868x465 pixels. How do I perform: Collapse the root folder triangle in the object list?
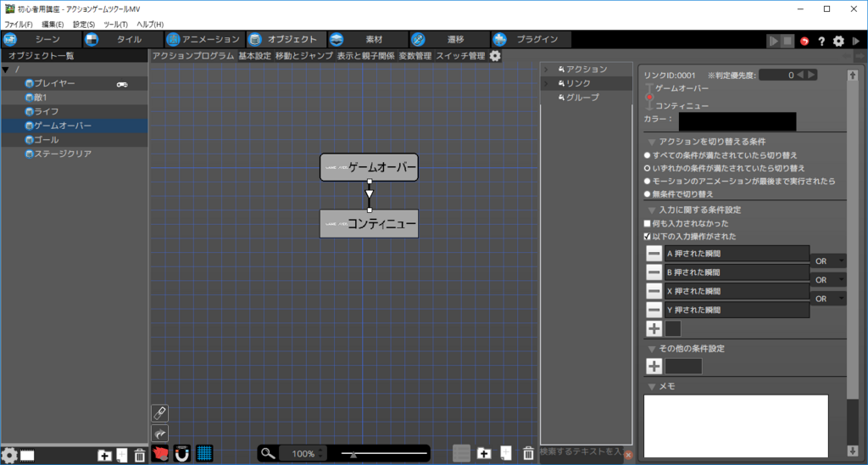6,70
